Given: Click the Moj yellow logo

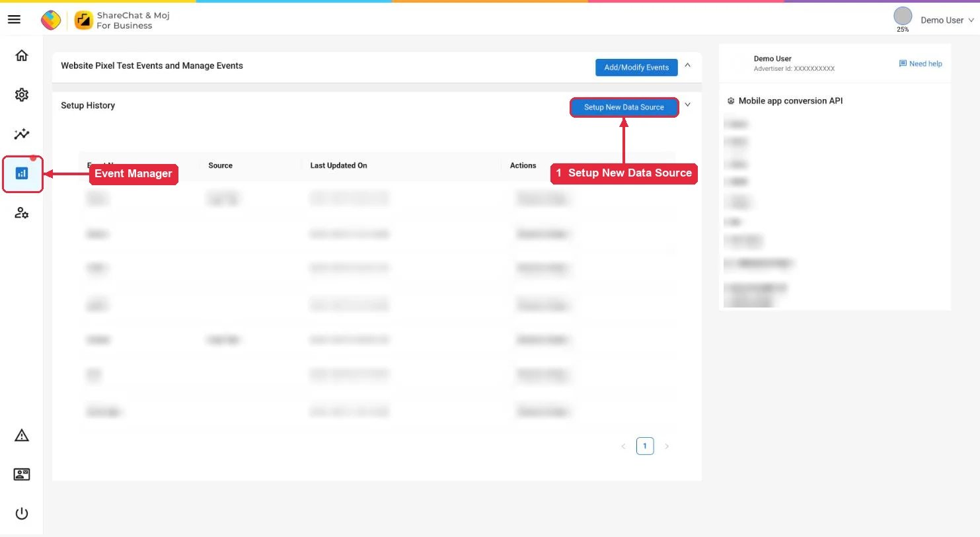Looking at the screenshot, I should 83,21.
